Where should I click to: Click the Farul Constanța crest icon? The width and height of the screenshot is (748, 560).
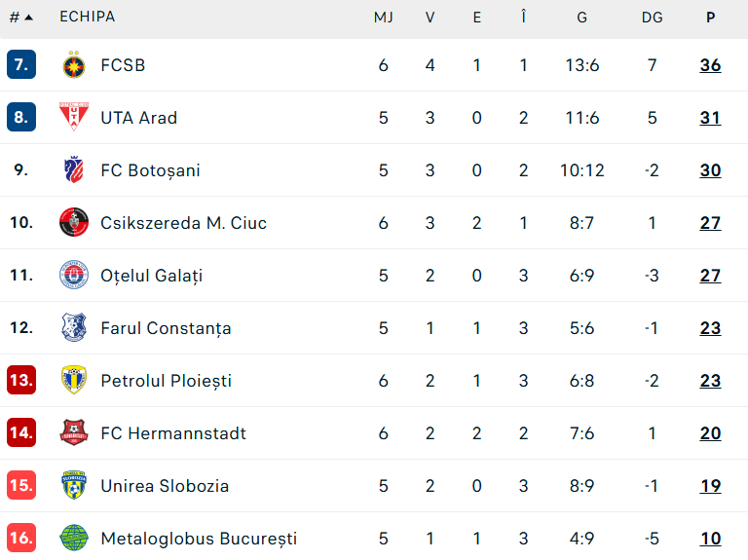[x=73, y=328]
